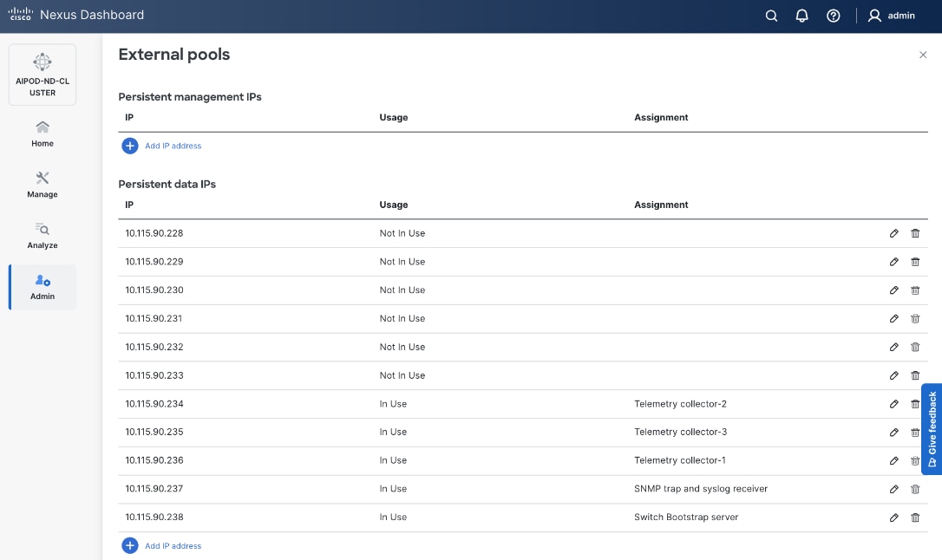Viewport: 942px width, 560px height.
Task: Open the global search
Action: point(770,16)
